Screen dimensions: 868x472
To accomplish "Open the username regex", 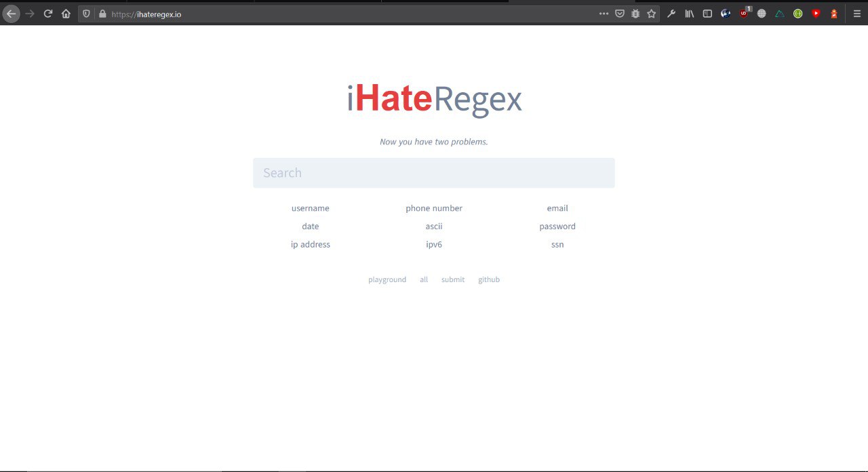I will (311, 208).
